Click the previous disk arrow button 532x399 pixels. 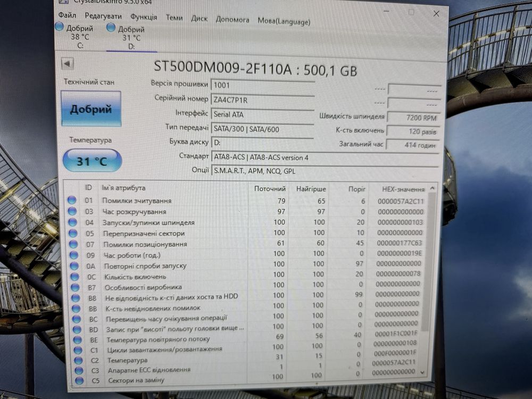click(67, 63)
